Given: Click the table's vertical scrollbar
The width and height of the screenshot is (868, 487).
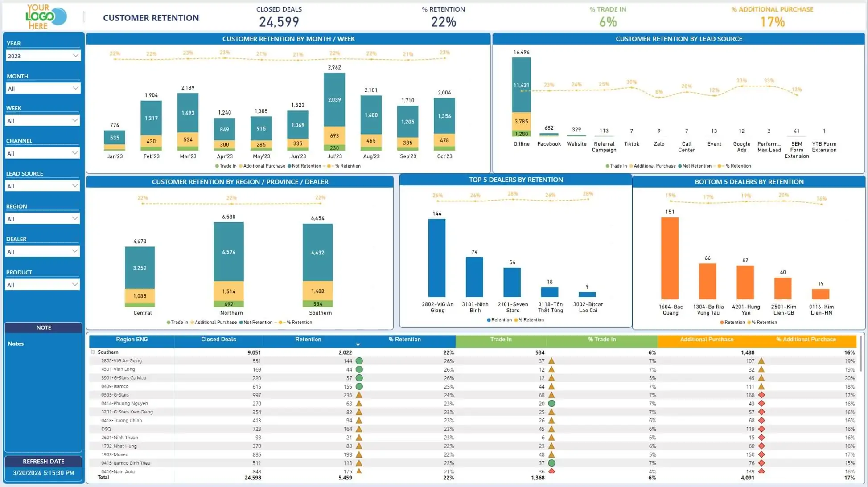Looking at the screenshot, I should pyautogui.click(x=861, y=354).
